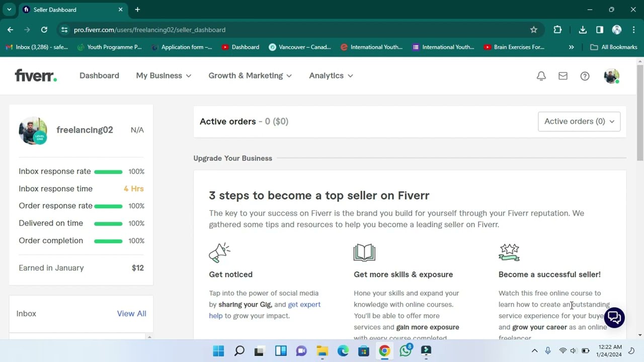This screenshot has width=644, height=362.
Task: Reload the page using the refresh button
Action: (x=44, y=30)
